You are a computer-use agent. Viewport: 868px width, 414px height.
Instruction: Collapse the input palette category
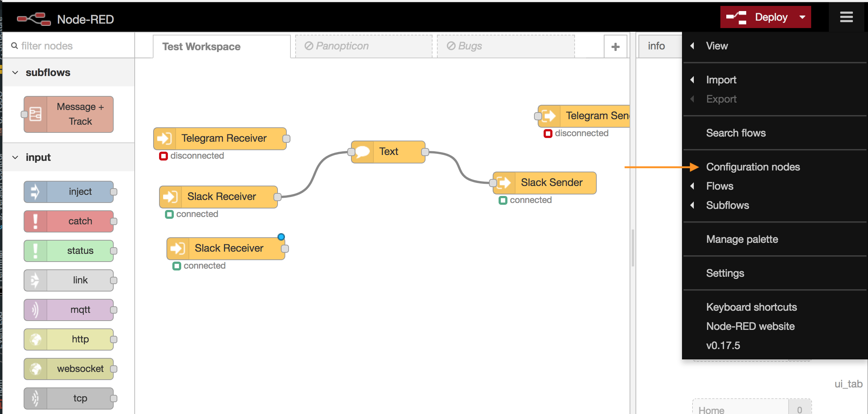[x=15, y=157]
